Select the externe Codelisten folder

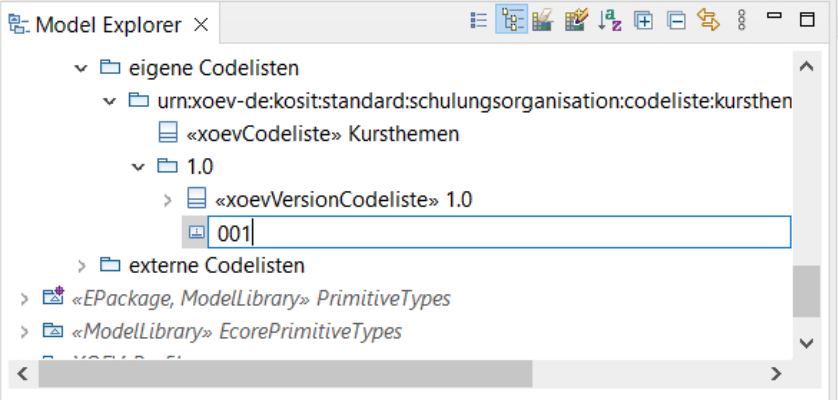pyautogui.click(x=216, y=265)
